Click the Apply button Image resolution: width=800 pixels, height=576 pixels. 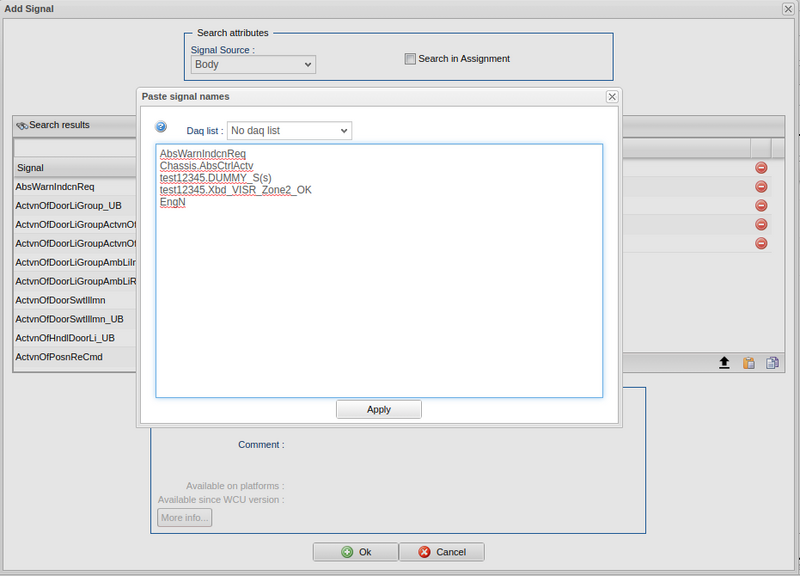point(378,409)
